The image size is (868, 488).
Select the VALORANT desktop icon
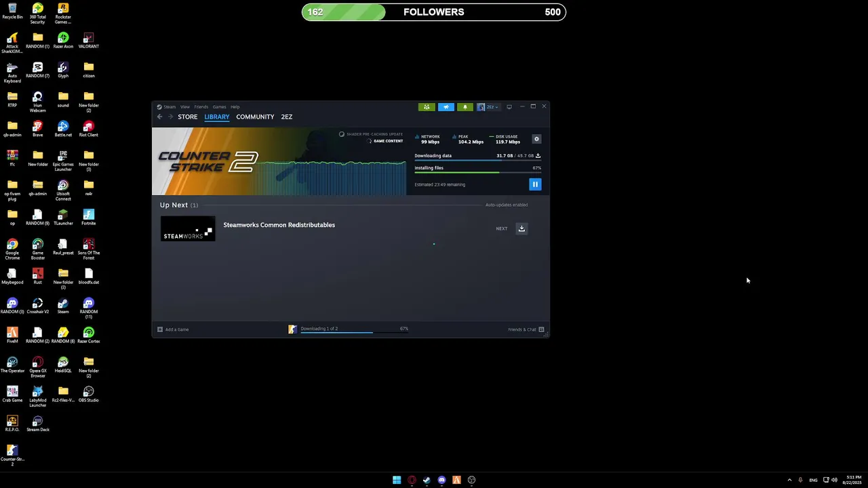(88, 41)
